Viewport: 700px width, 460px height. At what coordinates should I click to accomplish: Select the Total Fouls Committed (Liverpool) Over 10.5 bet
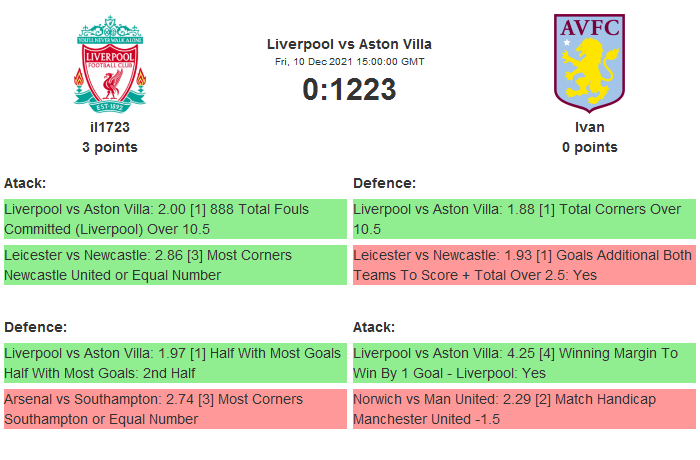coord(174,219)
